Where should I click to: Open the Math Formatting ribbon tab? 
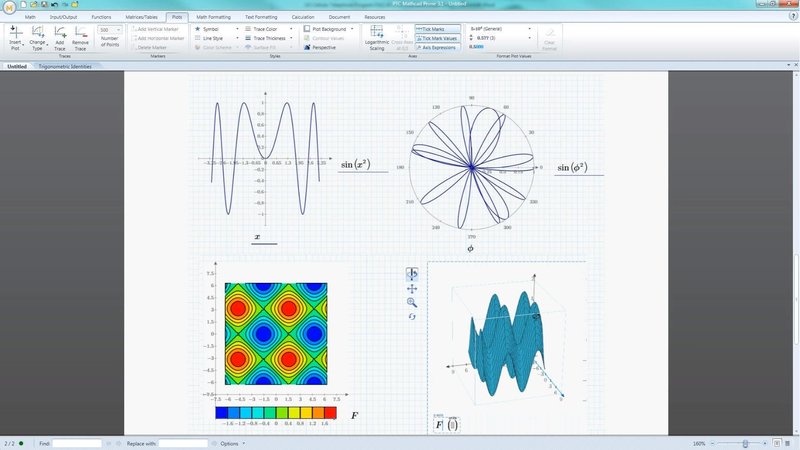tap(213, 17)
